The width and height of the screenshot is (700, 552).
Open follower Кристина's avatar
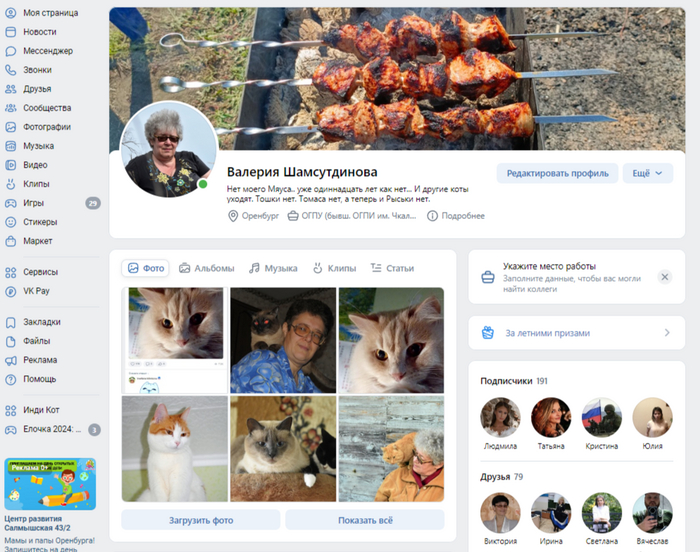click(x=601, y=417)
